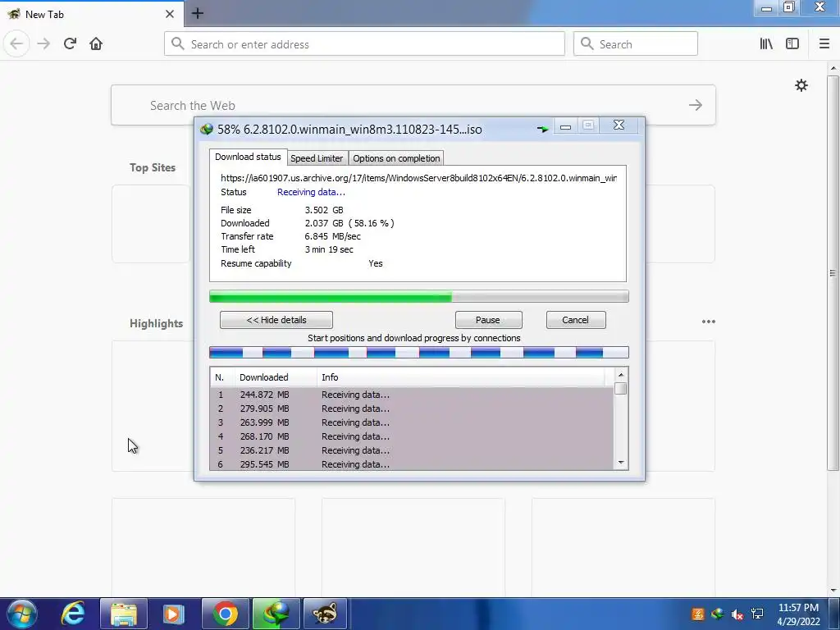
Task: Open the Library icon in toolbar
Action: pyautogui.click(x=766, y=43)
